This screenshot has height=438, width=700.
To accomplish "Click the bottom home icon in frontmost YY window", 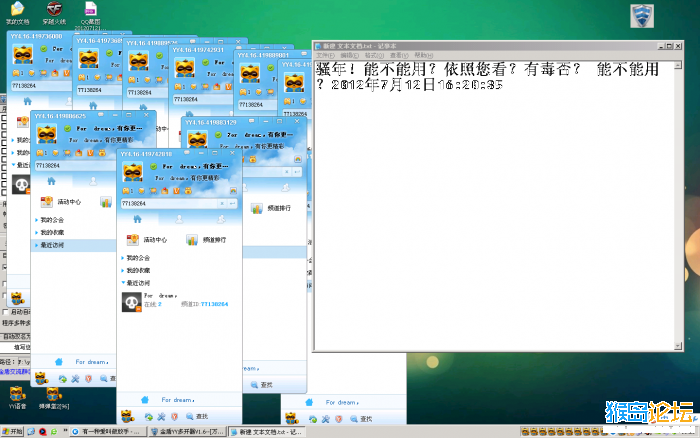I will pos(145,400).
